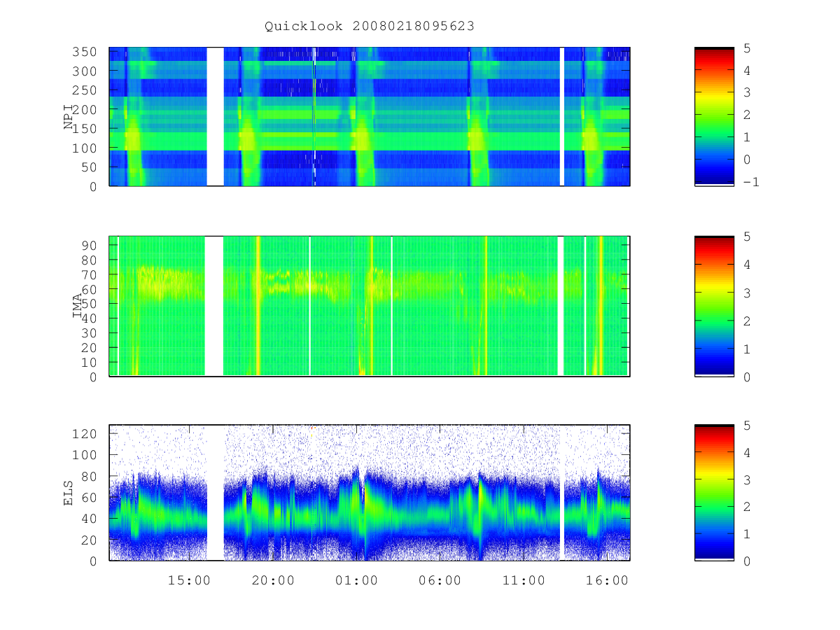Image resolution: width=840 pixels, height=630 pixels.
Task: Click the 70 tick on IMA axis
Action: coord(90,274)
